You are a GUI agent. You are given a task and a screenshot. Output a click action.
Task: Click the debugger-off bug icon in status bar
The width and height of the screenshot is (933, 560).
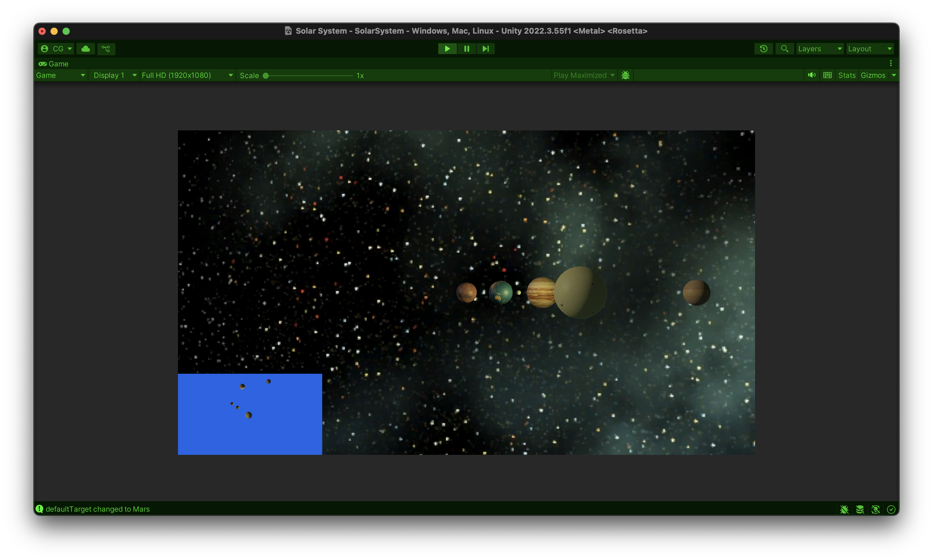pos(844,510)
